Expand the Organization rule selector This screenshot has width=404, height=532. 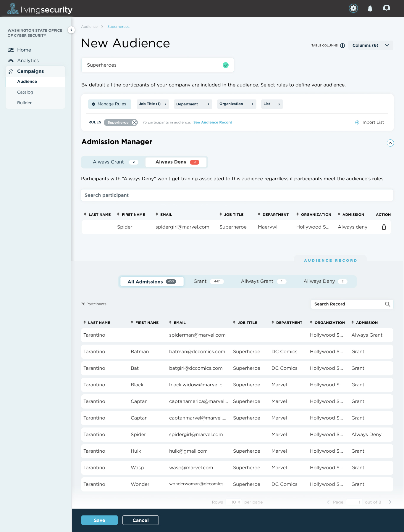pyautogui.click(x=237, y=104)
